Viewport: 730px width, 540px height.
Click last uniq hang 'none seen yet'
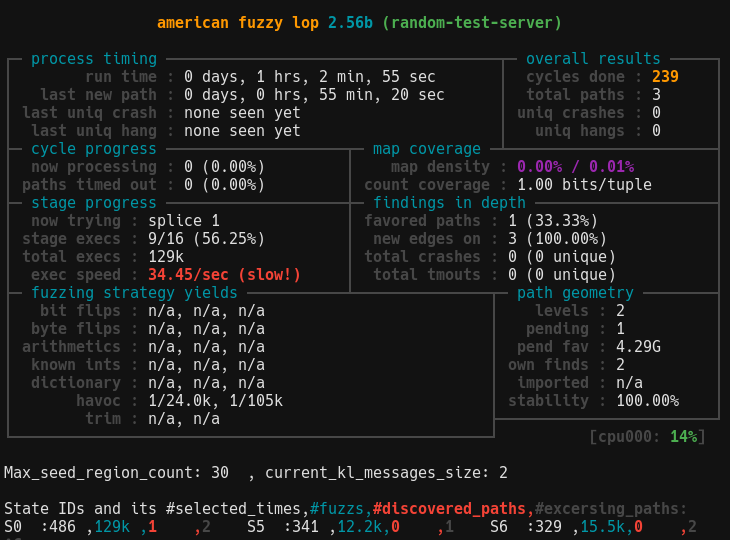click(x=242, y=130)
